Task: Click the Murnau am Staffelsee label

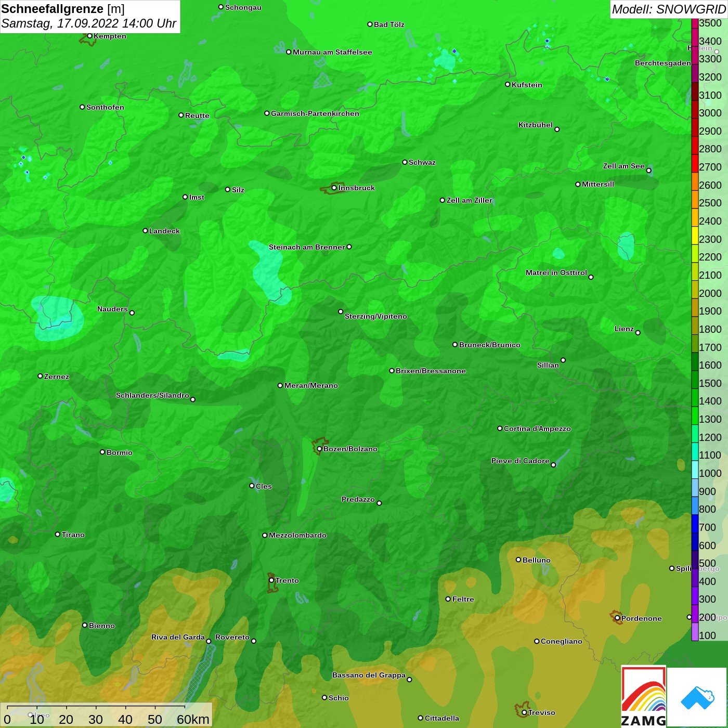Action: tap(332, 52)
